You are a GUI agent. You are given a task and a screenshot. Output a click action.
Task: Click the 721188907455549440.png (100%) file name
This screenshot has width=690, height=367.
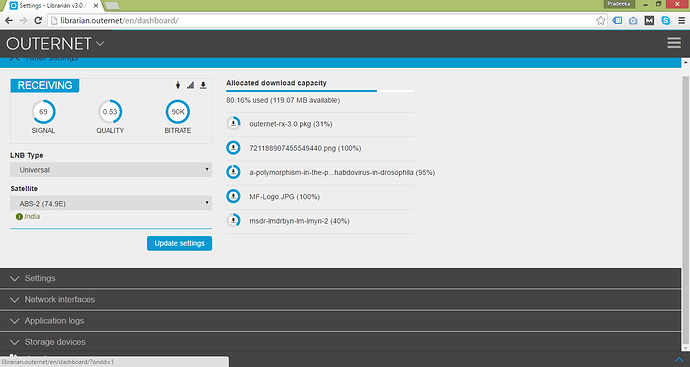(305, 148)
